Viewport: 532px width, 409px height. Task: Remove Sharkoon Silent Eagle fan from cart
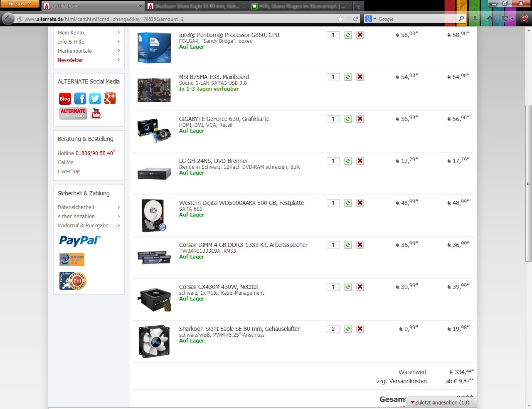[x=360, y=329]
